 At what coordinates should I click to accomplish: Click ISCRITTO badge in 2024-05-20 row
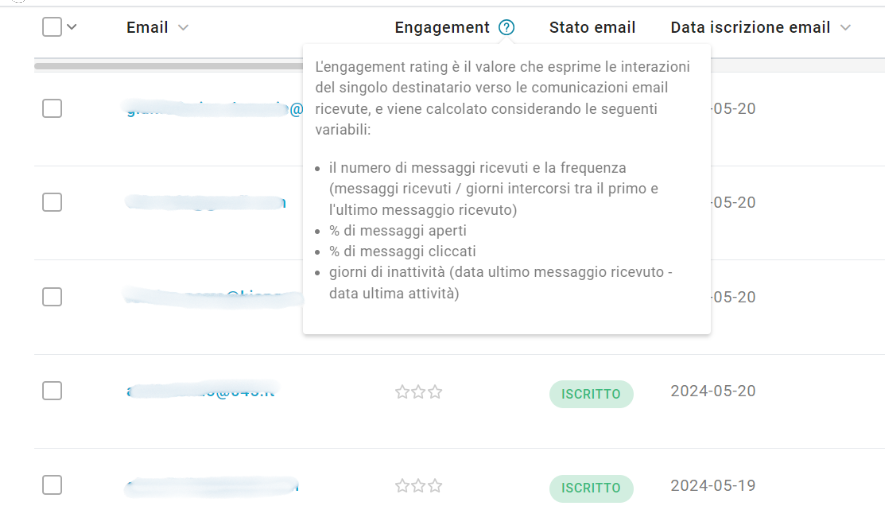coord(591,394)
